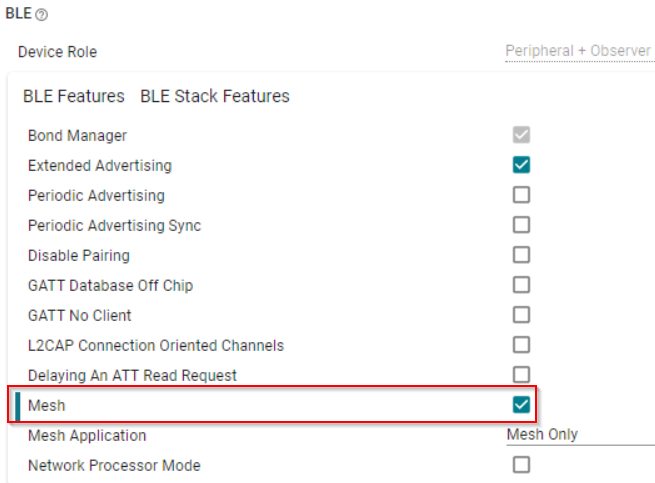
Task: Tick the GATT No Client checkbox
Action: (521, 315)
